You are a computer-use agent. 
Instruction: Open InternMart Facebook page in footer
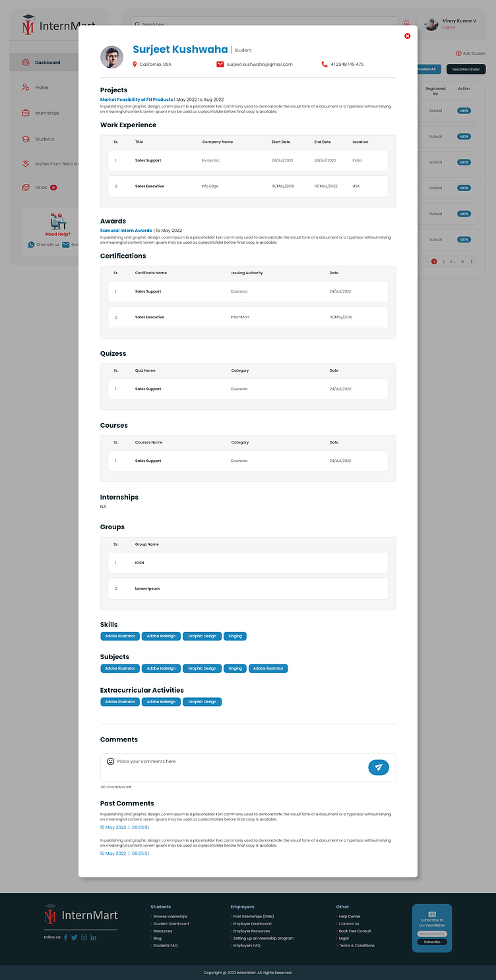(x=66, y=937)
